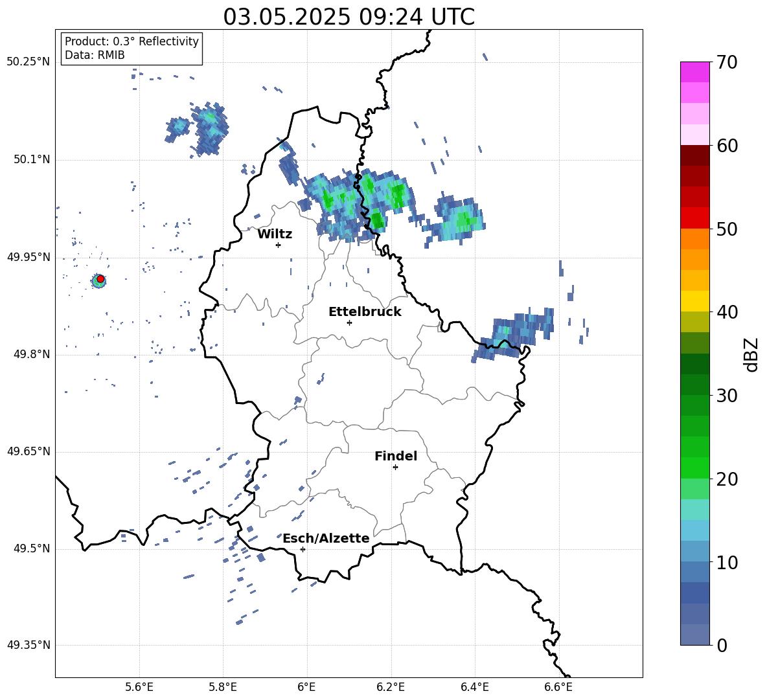The image size is (767, 700).
Task: Click the blue radar echo near 49.83°N 6.5°E
Action: pyautogui.click(x=514, y=334)
